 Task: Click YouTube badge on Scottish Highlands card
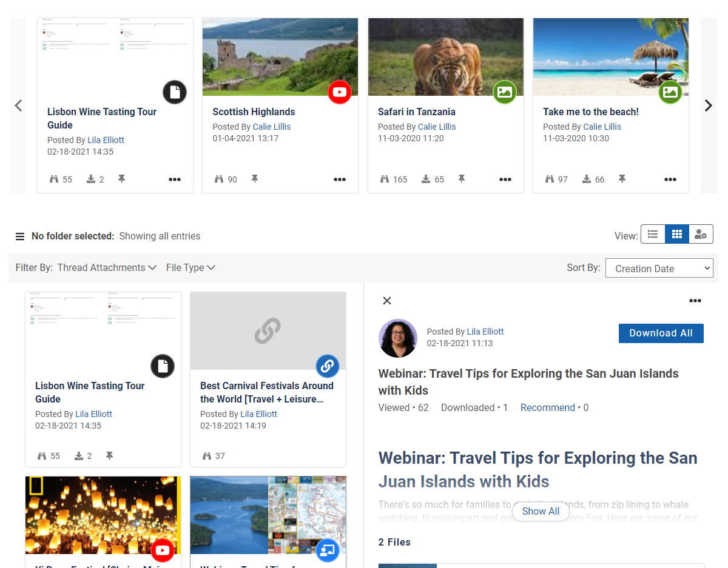340,92
